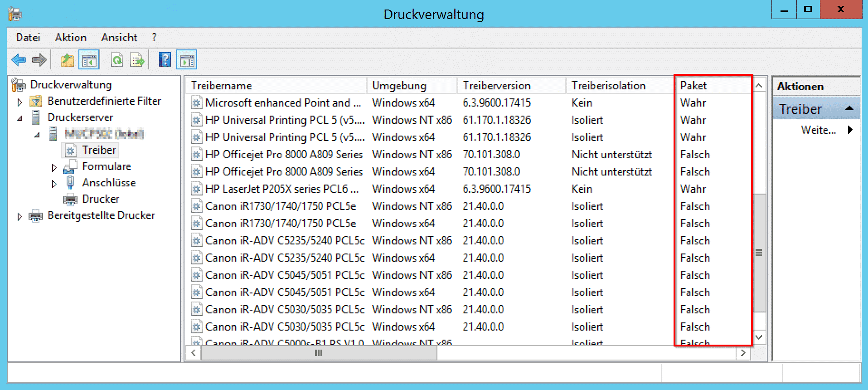Expand Benutzerdefinierte Filter node arrow
The image size is (868, 390).
[19, 102]
